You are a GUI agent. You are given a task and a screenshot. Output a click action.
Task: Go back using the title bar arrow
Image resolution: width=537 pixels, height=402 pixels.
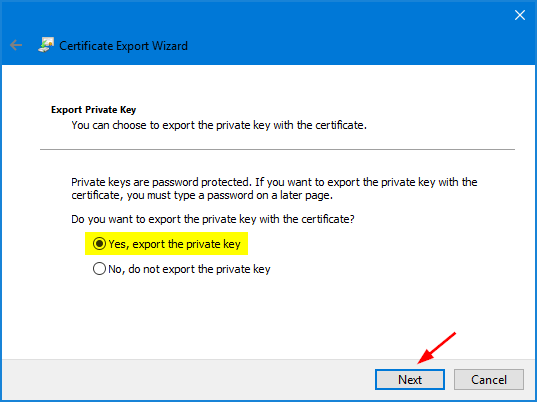(16, 45)
